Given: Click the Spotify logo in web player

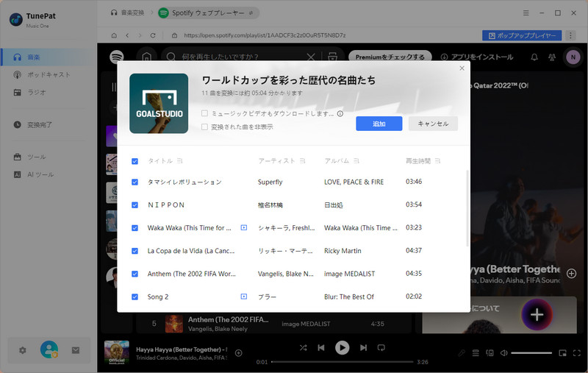Looking at the screenshot, I should pos(117,57).
